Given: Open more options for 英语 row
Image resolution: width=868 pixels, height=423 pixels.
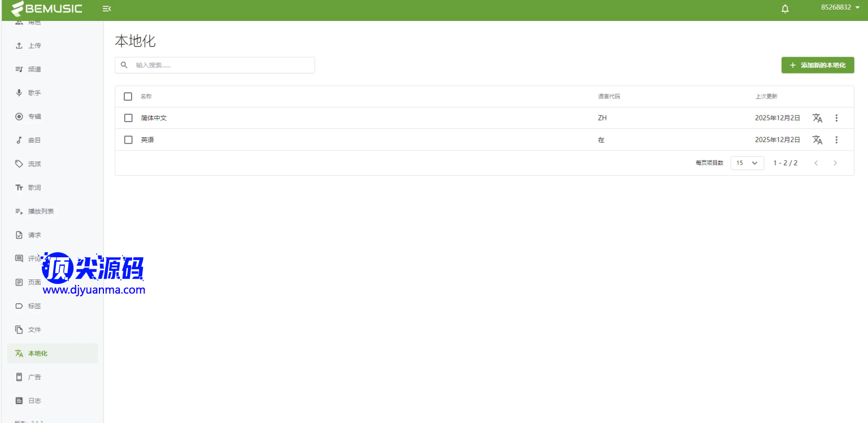Looking at the screenshot, I should (837, 140).
